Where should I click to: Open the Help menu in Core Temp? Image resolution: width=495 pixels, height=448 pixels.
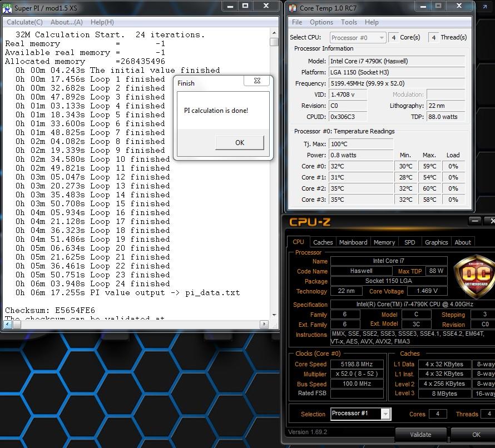coord(372,22)
